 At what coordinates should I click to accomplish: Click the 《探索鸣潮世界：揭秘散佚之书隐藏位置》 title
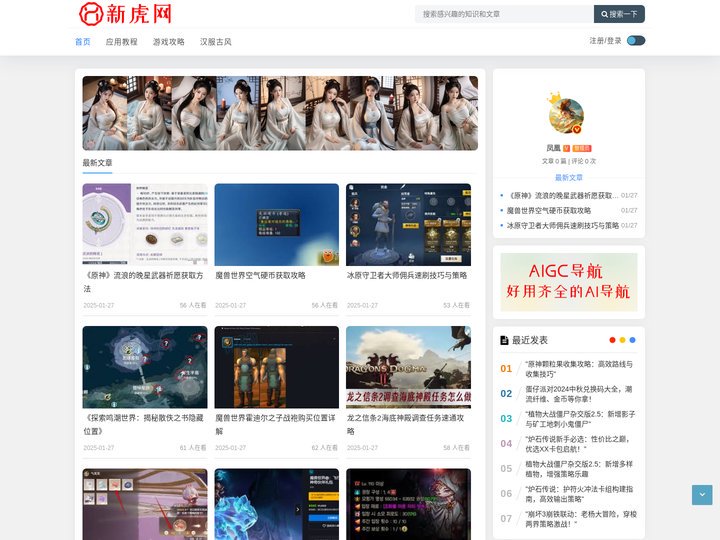[144, 424]
